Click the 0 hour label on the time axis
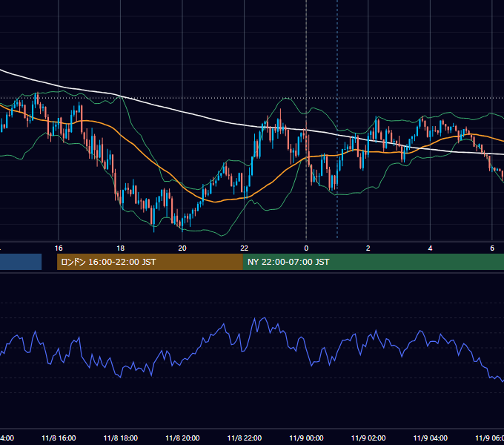504x445 pixels. pos(306,248)
